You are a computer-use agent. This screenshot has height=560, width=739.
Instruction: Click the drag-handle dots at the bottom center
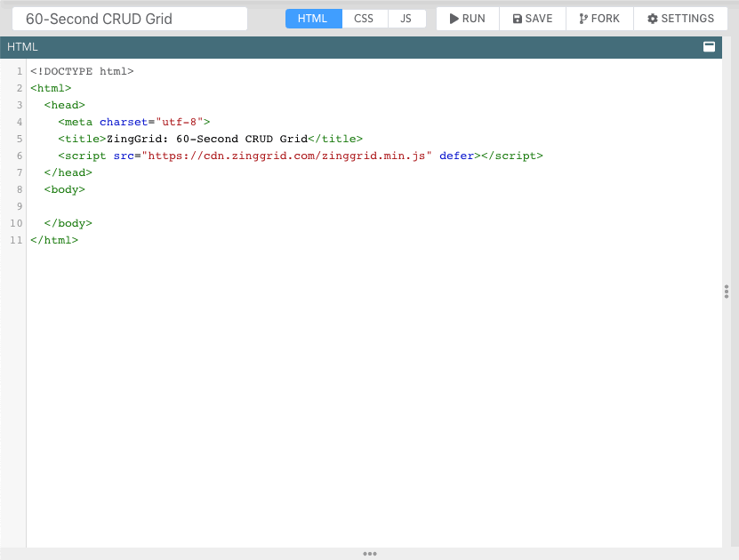pyautogui.click(x=369, y=553)
